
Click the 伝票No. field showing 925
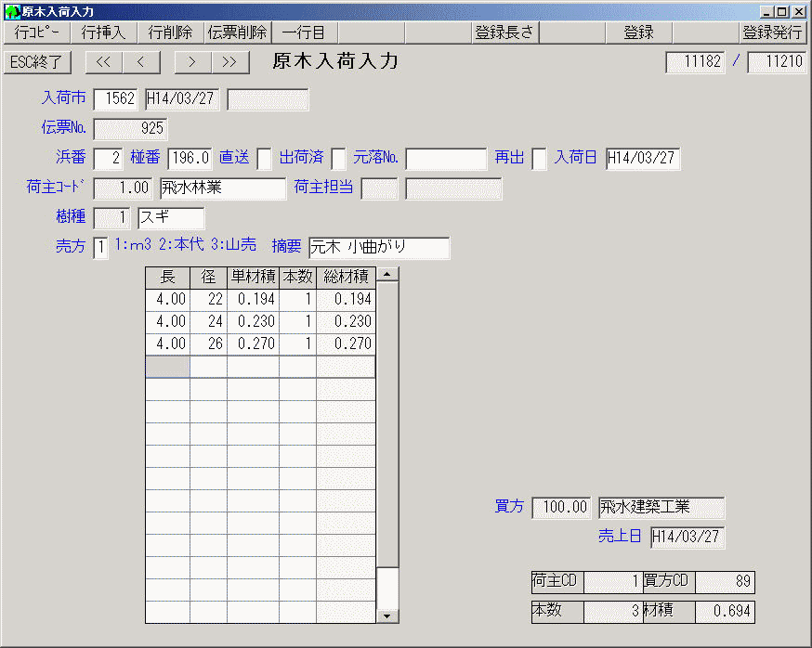(130, 129)
